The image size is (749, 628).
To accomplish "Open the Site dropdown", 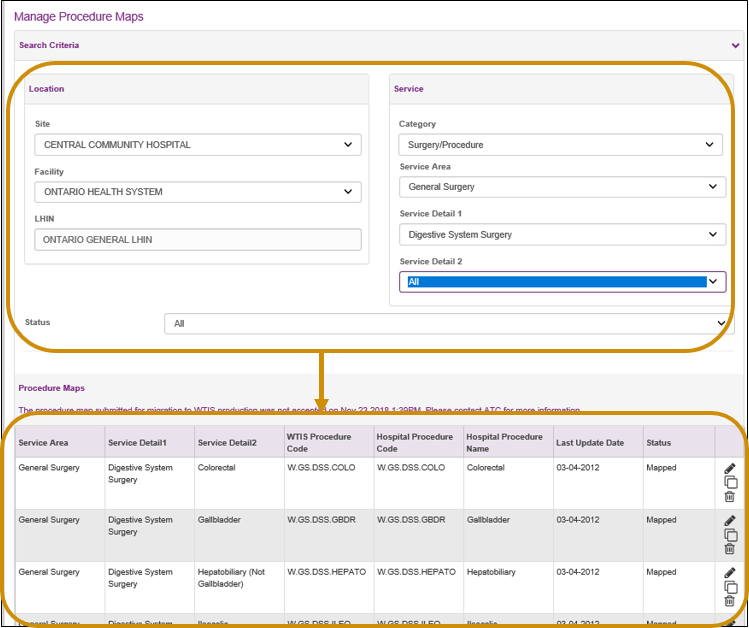I will [x=198, y=145].
